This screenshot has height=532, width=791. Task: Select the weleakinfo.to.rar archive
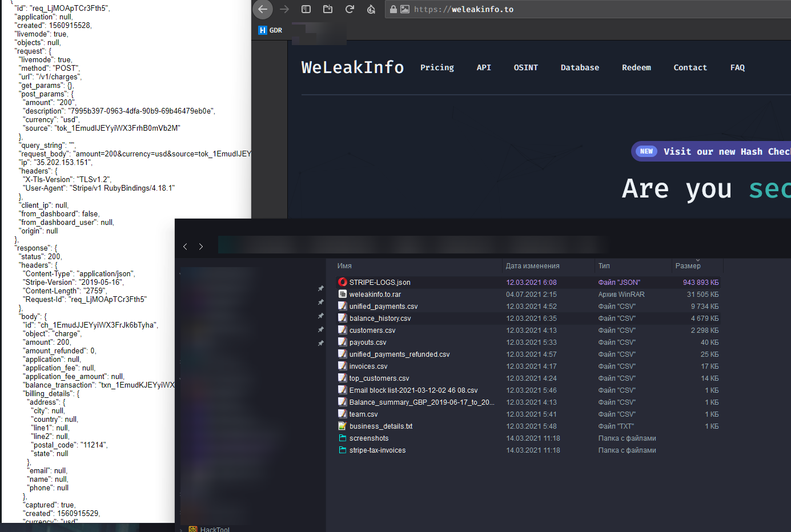(x=375, y=295)
